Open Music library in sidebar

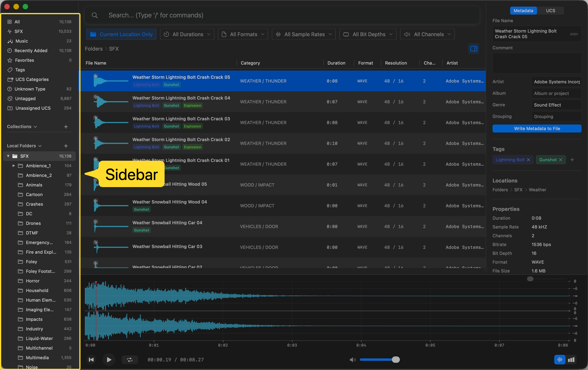point(39,41)
